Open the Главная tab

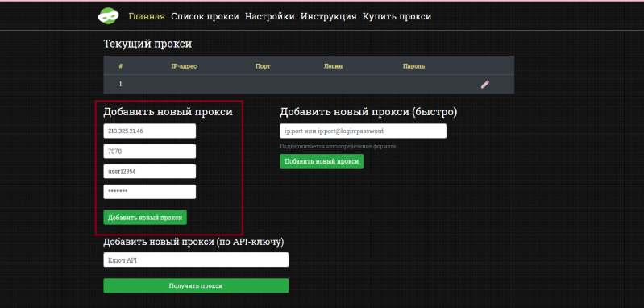(147, 16)
